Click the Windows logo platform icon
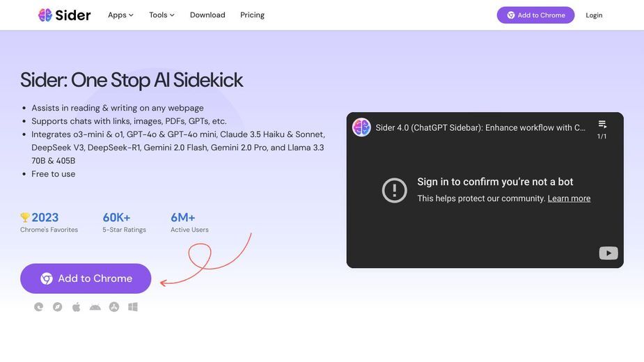The width and height of the screenshot is (644, 362). coord(133,307)
